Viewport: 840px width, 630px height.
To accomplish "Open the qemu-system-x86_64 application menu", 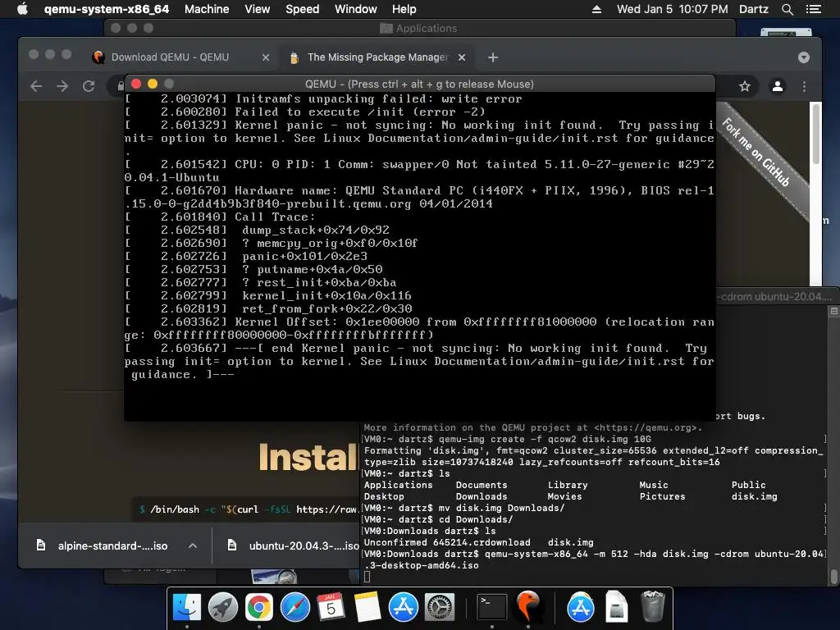I will point(106,9).
